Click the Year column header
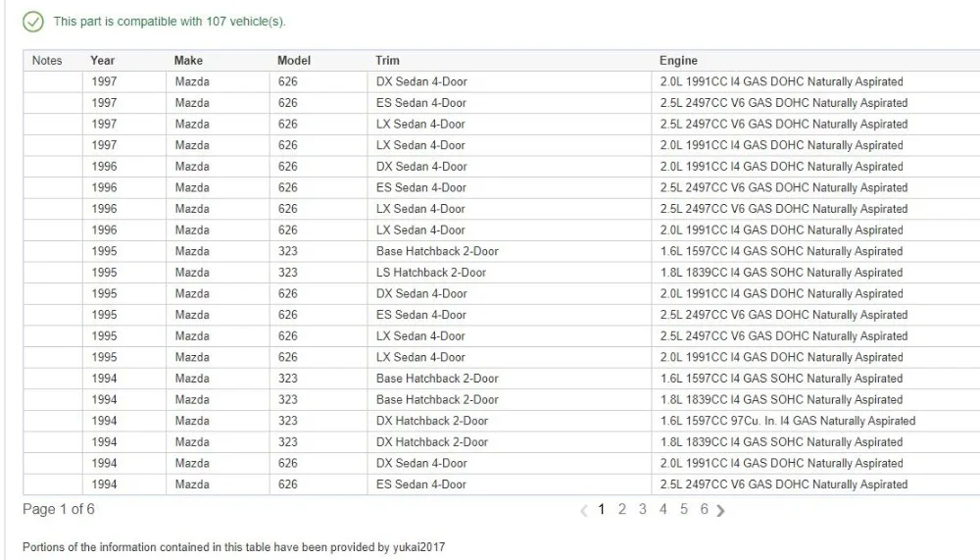This screenshot has width=980, height=560. 103,61
